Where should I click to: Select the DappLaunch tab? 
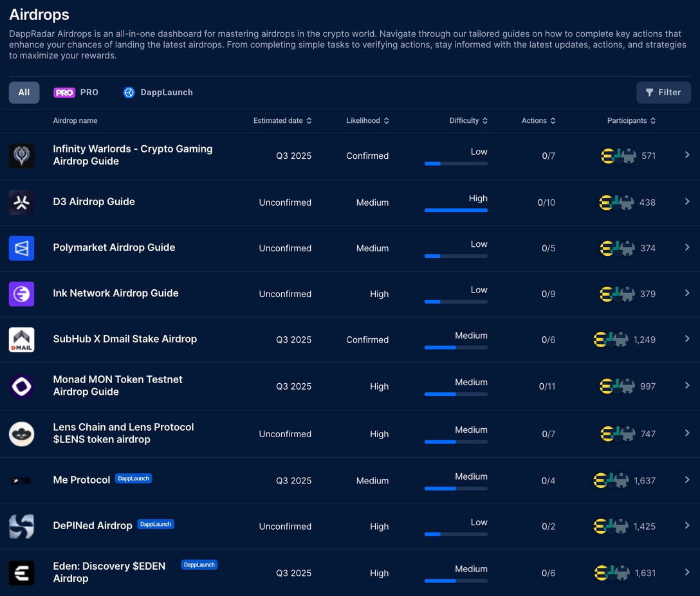[x=158, y=93]
